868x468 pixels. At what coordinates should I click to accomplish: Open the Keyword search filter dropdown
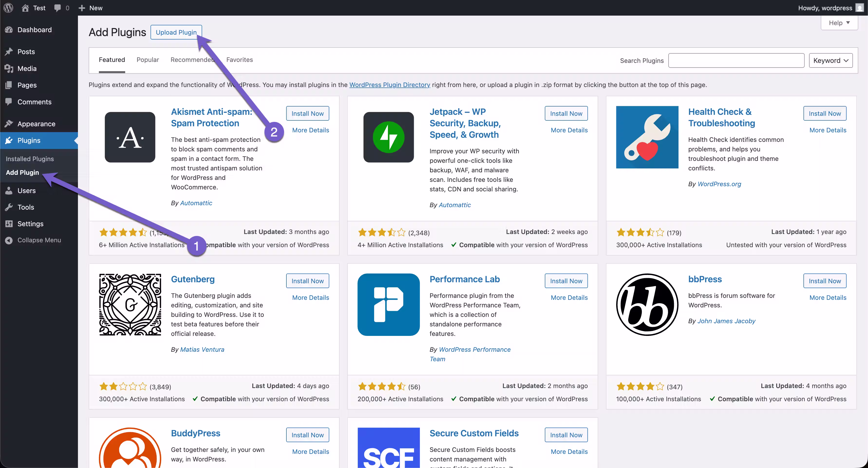(830, 60)
